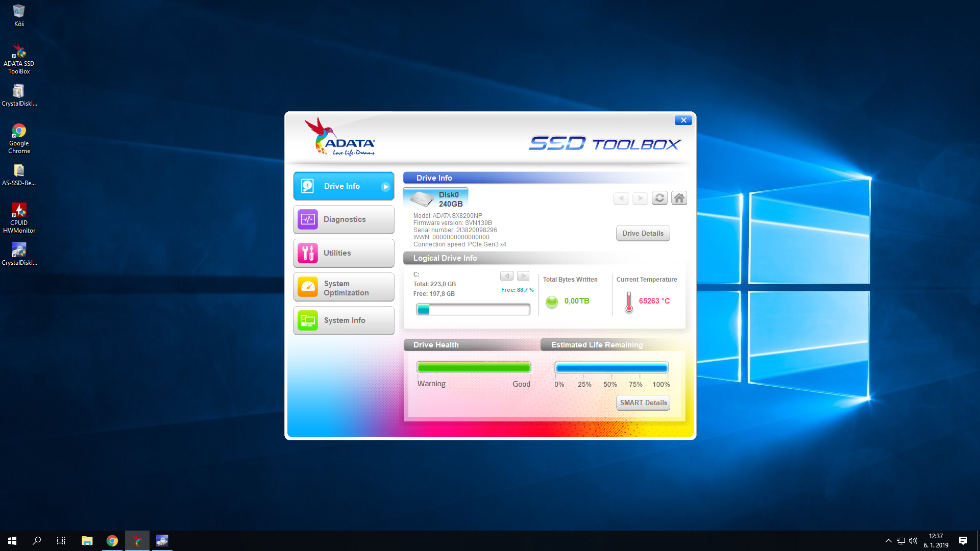Open the Windows Start menu
Viewport: 980px width, 551px height.
point(12,541)
